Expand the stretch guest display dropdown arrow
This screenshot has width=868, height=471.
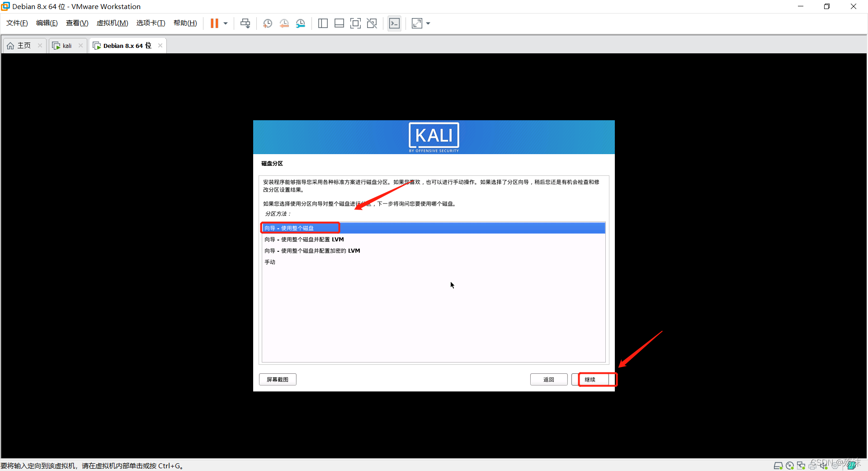[428, 24]
